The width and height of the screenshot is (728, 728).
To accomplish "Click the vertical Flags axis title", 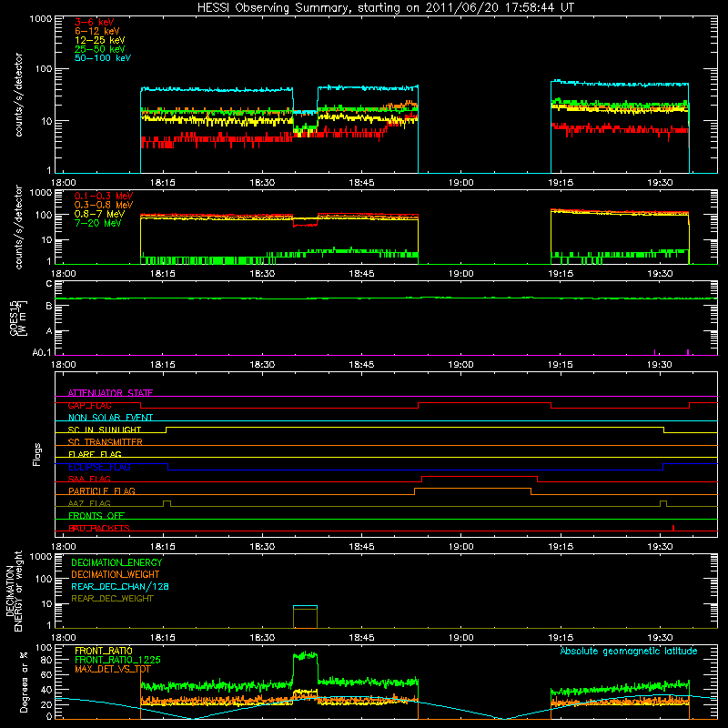I will (37, 454).
